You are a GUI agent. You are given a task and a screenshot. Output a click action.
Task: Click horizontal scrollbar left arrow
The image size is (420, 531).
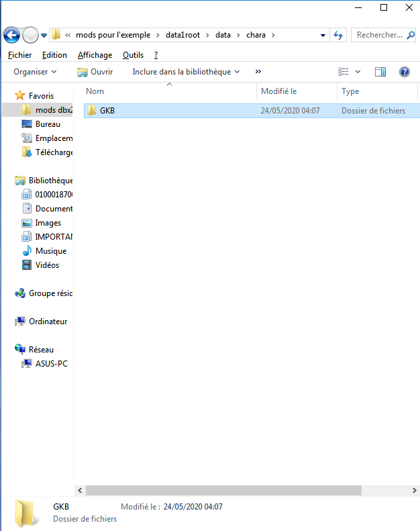pyautogui.click(x=80, y=490)
